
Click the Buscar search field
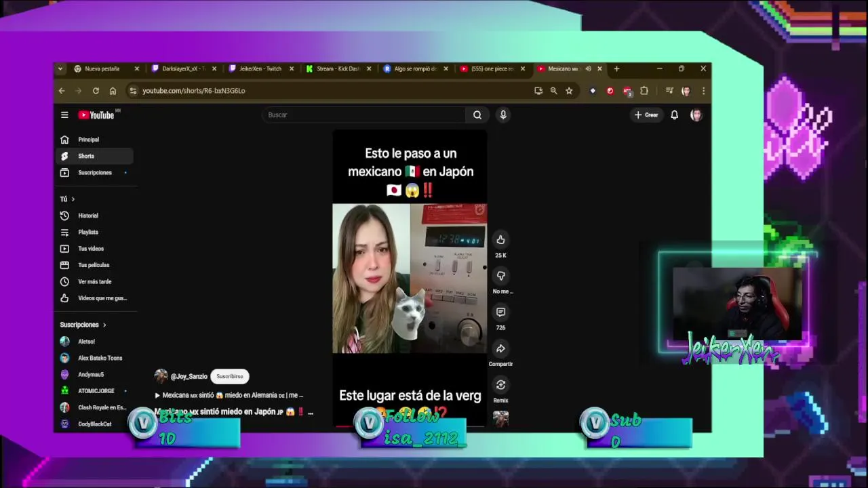pyautogui.click(x=364, y=115)
